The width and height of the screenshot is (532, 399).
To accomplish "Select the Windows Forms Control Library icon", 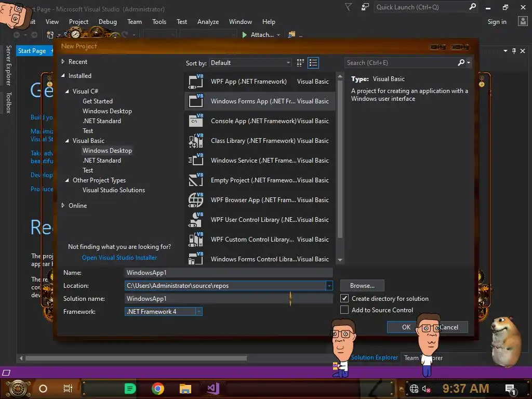I will [x=196, y=259].
